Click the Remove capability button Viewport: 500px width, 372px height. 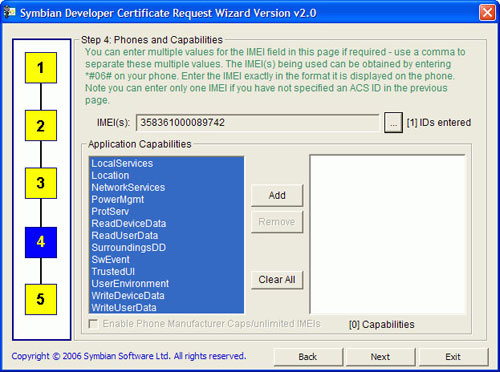tap(277, 222)
